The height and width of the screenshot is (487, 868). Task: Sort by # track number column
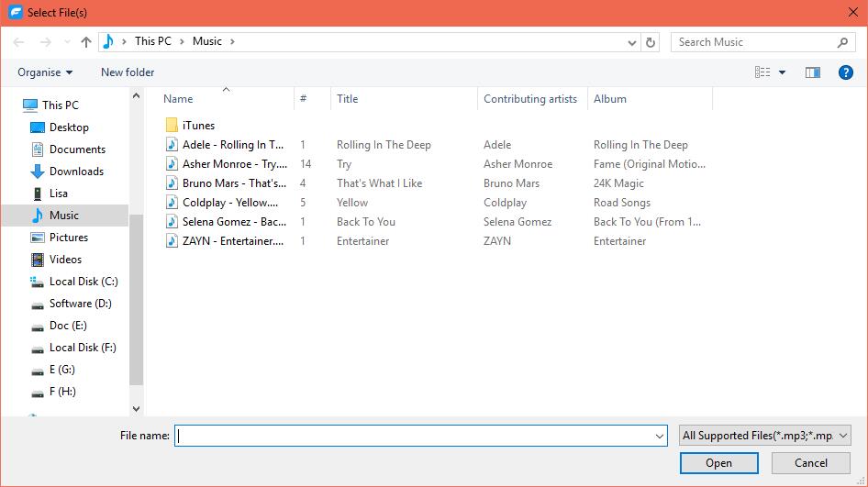point(304,99)
